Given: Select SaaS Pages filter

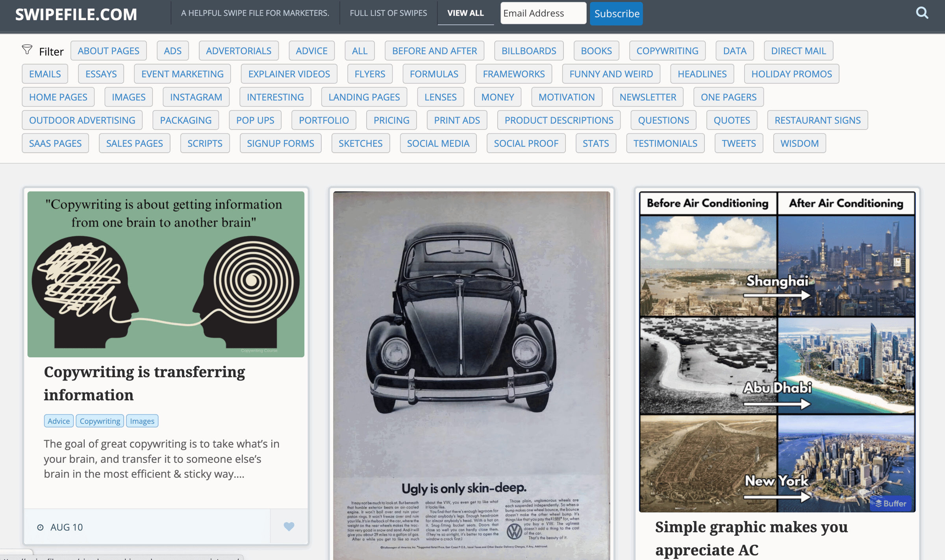Looking at the screenshot, I should (x=55, y=144).
